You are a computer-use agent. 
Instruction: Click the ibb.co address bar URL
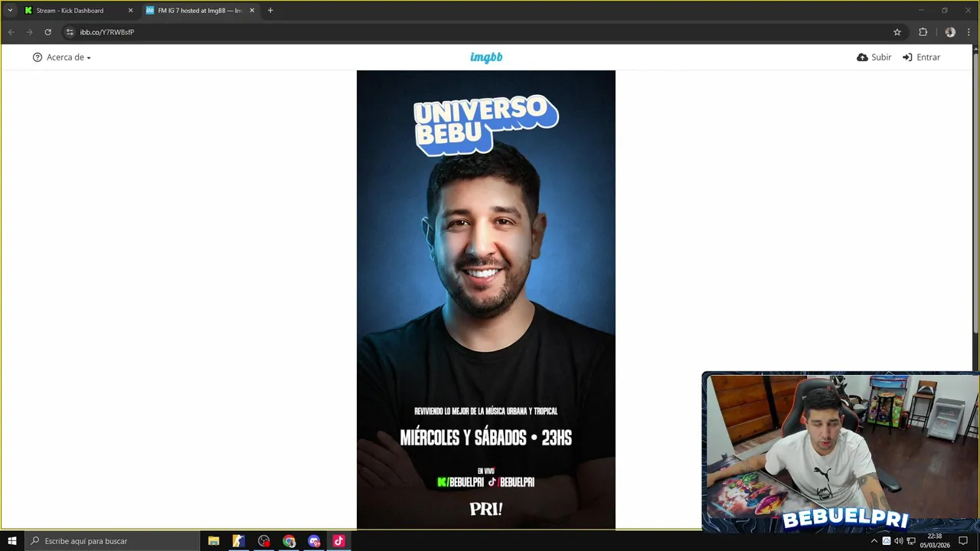107,32
